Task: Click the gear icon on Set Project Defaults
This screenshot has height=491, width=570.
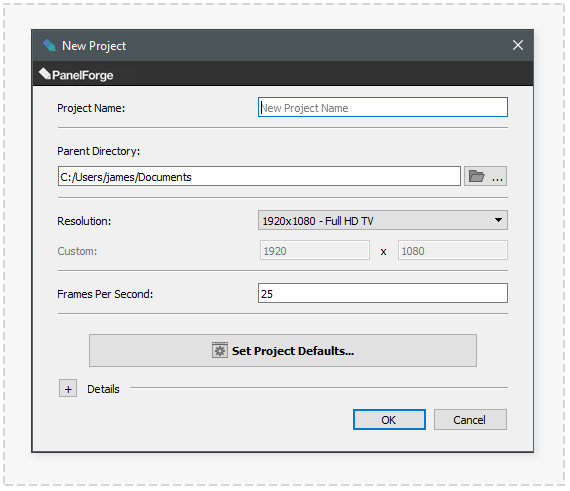Action: (220, 351)
